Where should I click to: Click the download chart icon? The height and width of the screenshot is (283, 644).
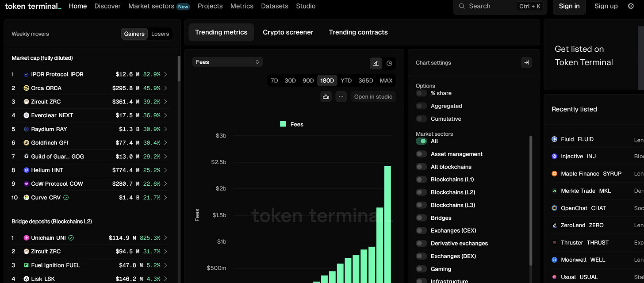tap(326, 96)
